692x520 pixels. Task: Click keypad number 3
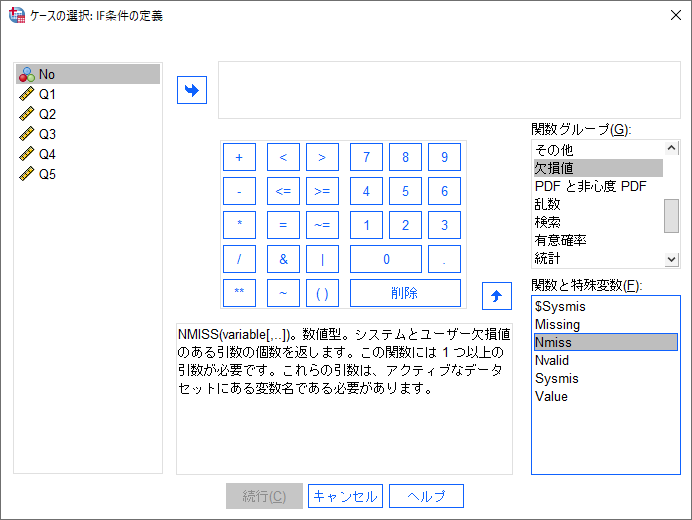coord(444,225)
